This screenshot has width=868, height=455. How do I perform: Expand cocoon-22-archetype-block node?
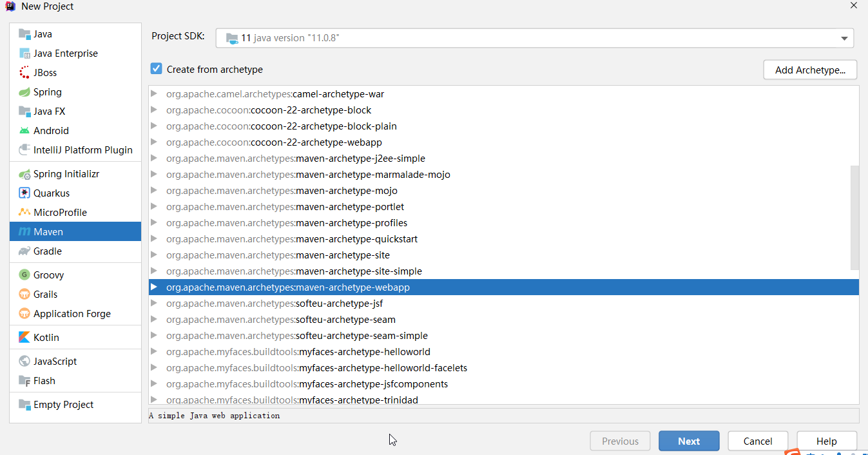tap(154, 110)
